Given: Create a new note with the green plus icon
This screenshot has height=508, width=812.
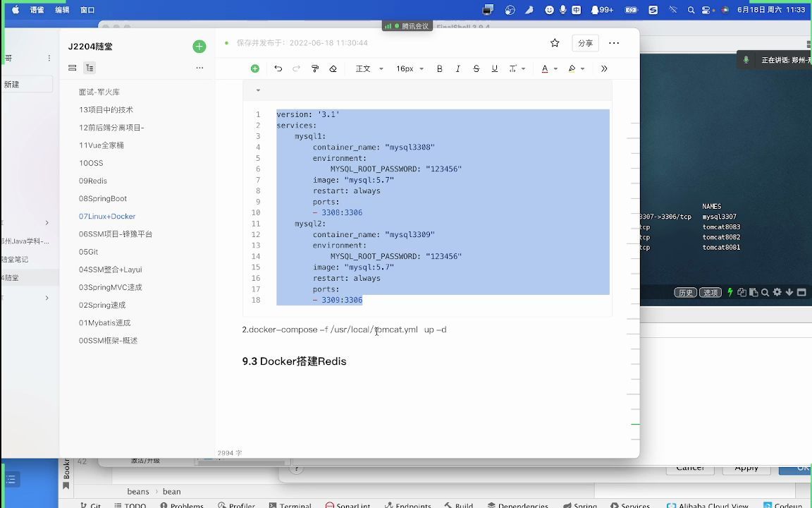Looking at the screenshot, I should tap(199, 46).
